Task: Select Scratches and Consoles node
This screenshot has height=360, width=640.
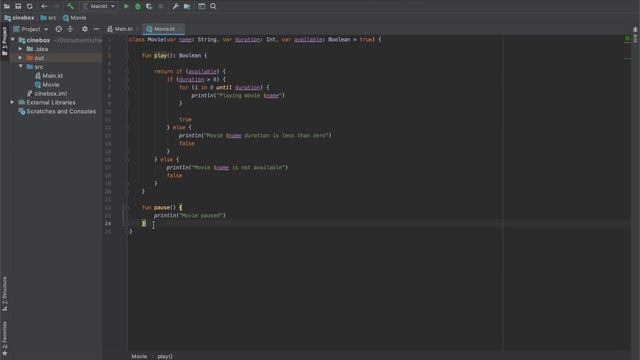Action: click(x=57, y=111)
